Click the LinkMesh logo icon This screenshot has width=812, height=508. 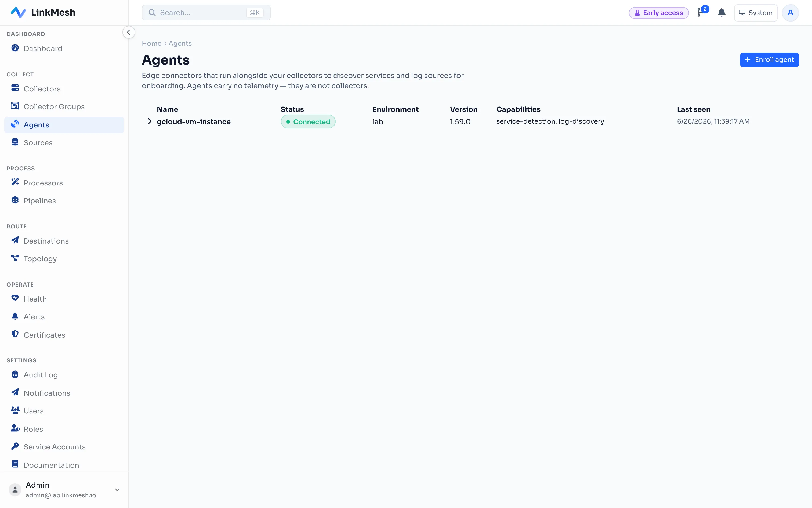click(18, 12)
